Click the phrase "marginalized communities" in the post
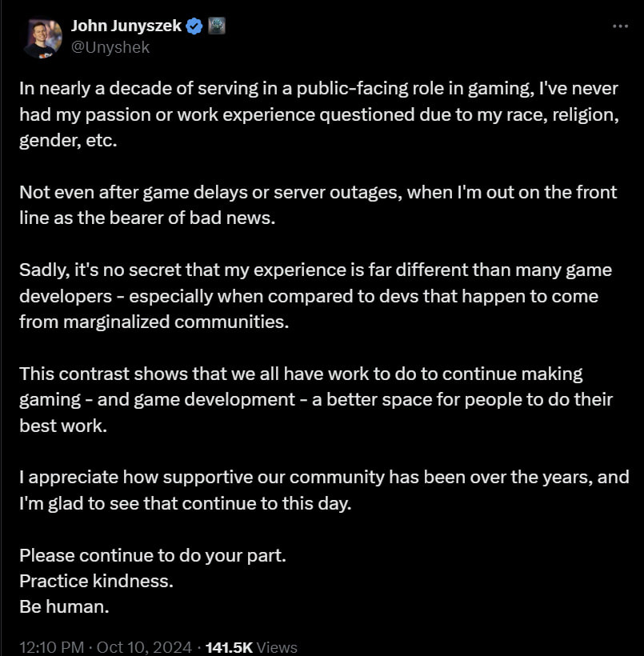The height and width of the screenshot is (656, 644). point(176,322)
